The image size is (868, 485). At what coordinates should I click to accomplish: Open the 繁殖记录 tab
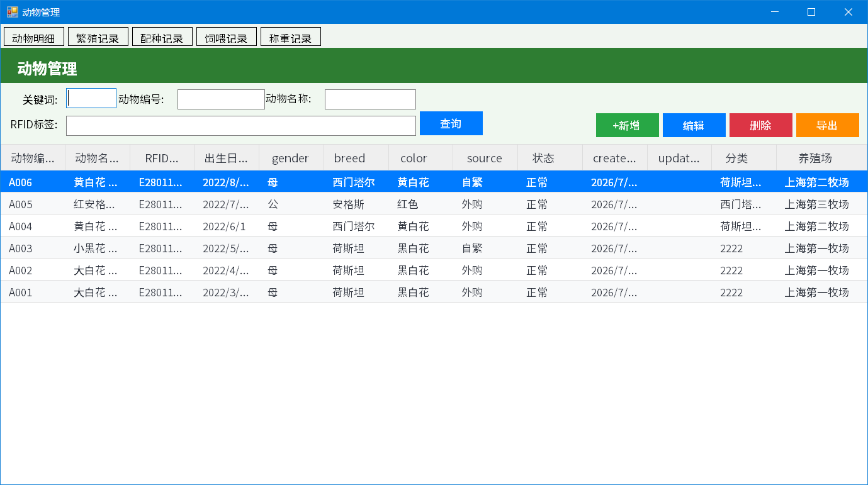98,37
